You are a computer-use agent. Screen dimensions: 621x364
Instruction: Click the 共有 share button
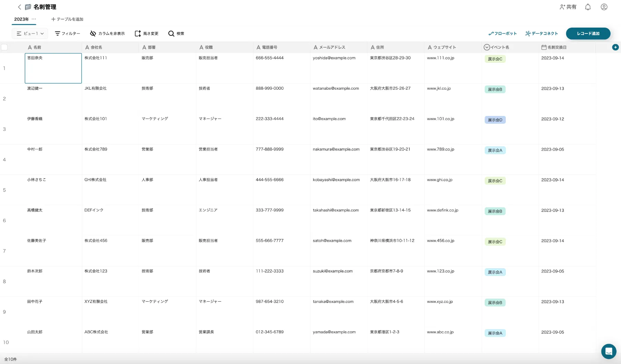(x=568, y=7)
